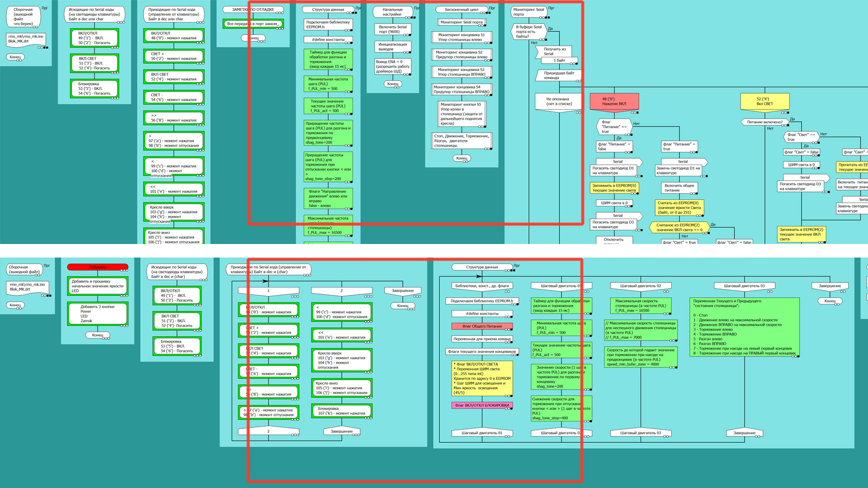Click the red '48 ('0') Нажатие ВКЛ' block
This screenshot has height=488, width=868.
(614, 101)
